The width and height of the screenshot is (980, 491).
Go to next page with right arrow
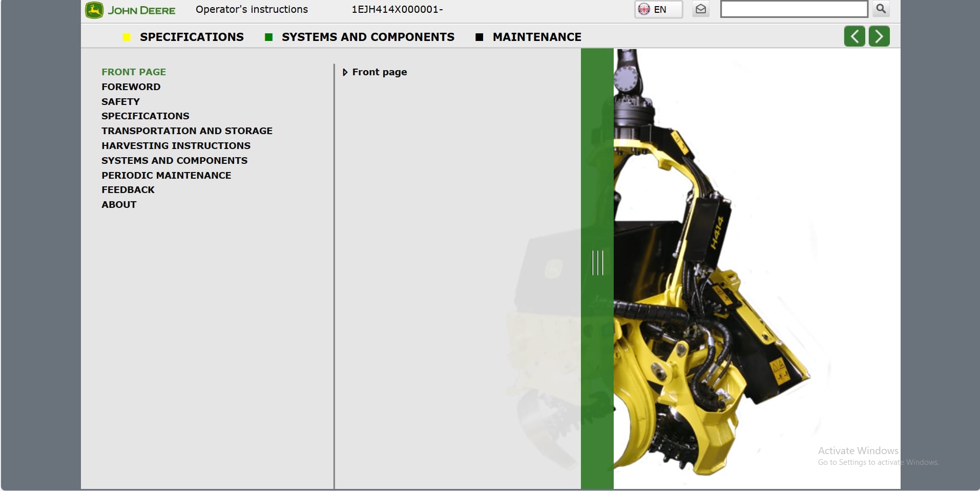click(x=879, y=36)
